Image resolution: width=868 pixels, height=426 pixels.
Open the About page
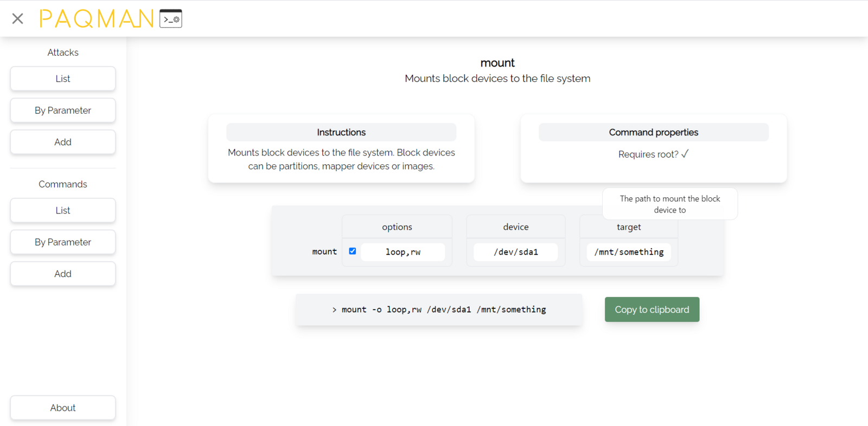tap(63, 408)
